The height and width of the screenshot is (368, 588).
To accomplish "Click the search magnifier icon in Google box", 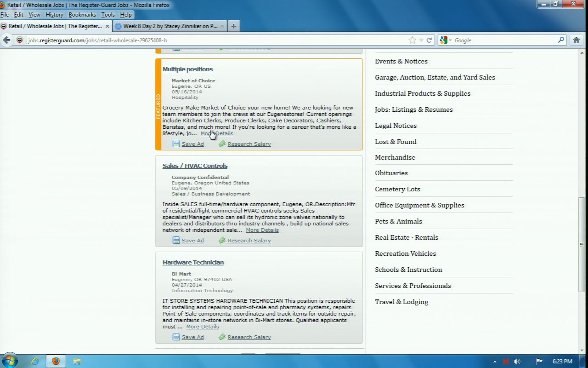I will [x=561, y=40].
